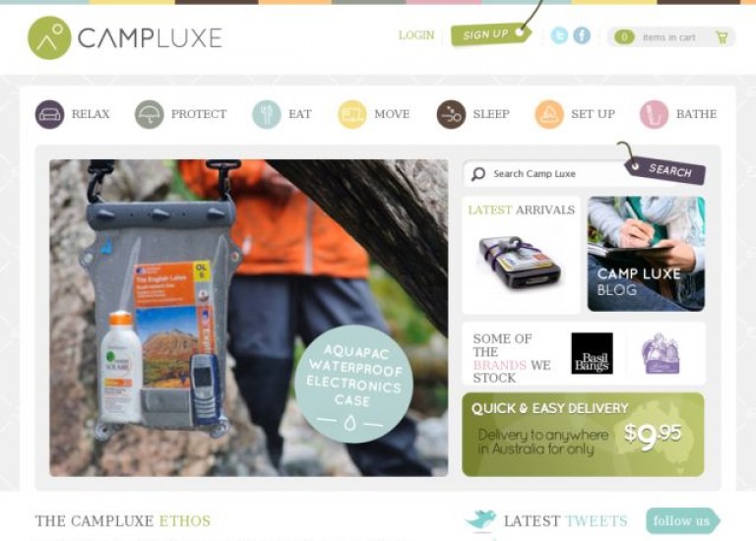Image resolution: width=756 pixels, height=541 pixels.
Task: Open the Camp Luxe Blog thumbnail
Action: 646,254
